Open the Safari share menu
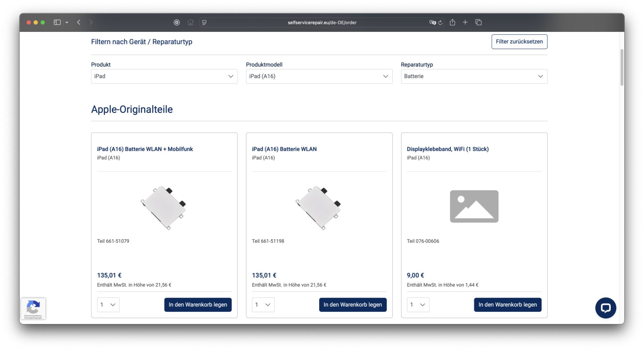 452,22
